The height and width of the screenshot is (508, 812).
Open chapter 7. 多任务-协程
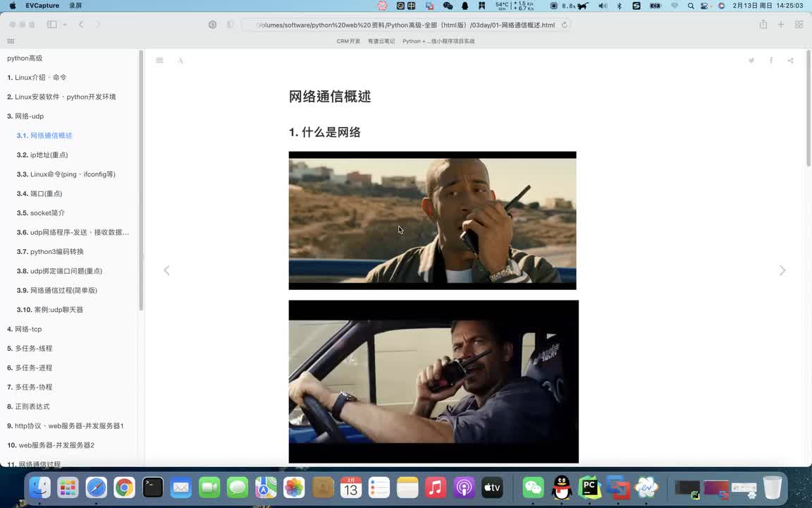pos(30,387)
